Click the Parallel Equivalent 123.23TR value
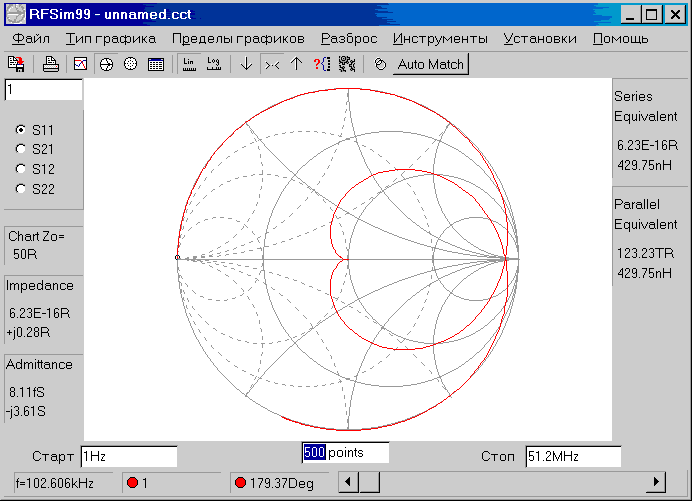 pos(645,253)
